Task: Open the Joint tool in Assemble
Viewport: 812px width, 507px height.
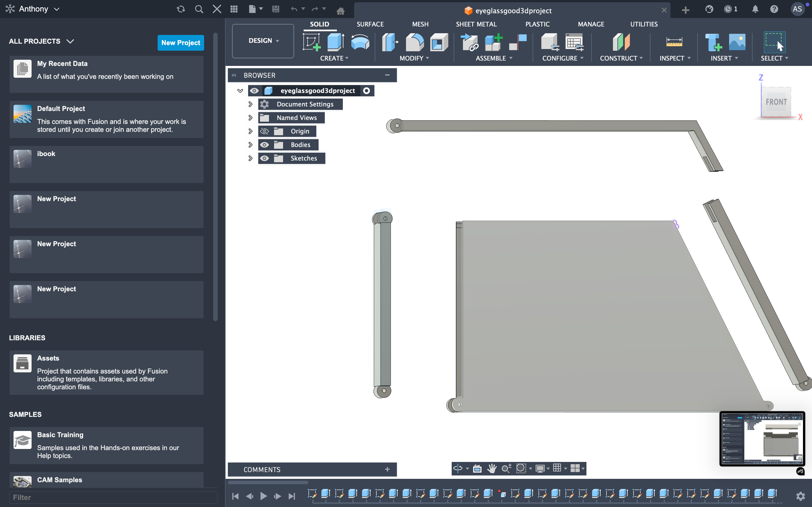Action: pyautogui.click(x=469, y=42)
